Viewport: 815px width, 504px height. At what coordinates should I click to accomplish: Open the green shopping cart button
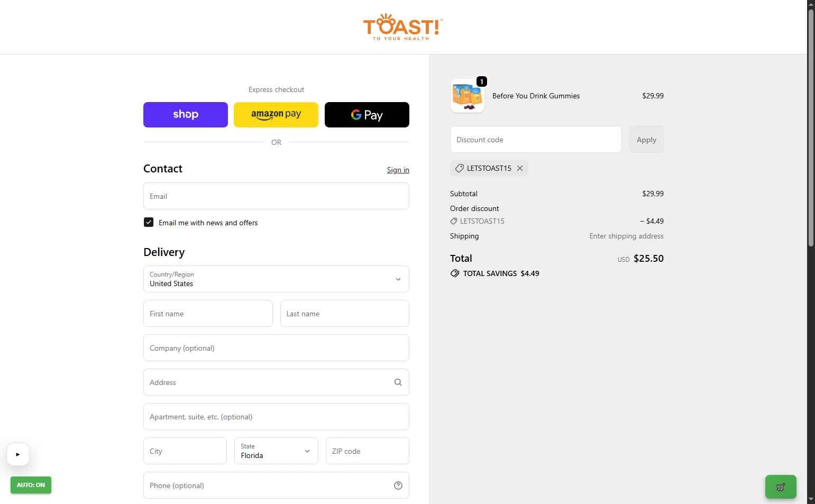(x=781, y=487)
